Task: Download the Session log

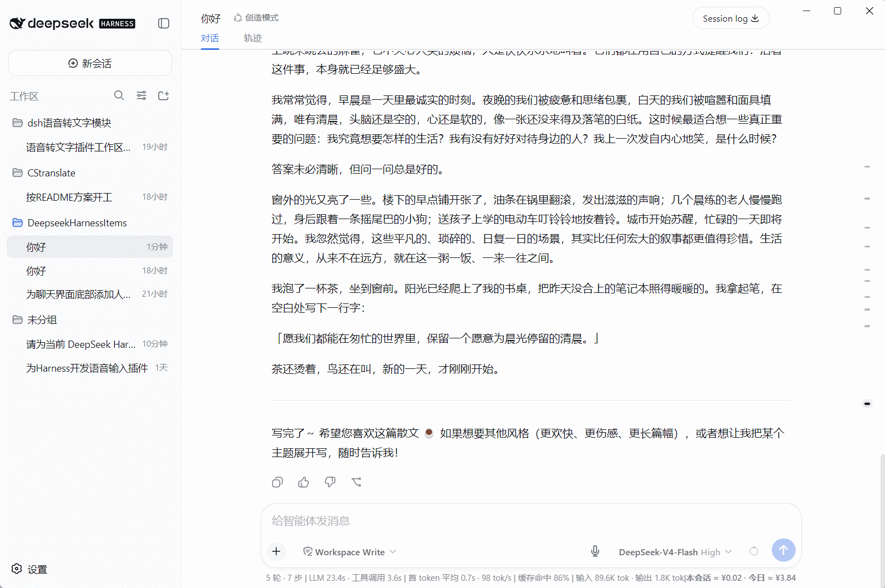Action: [x=731, y=18]
